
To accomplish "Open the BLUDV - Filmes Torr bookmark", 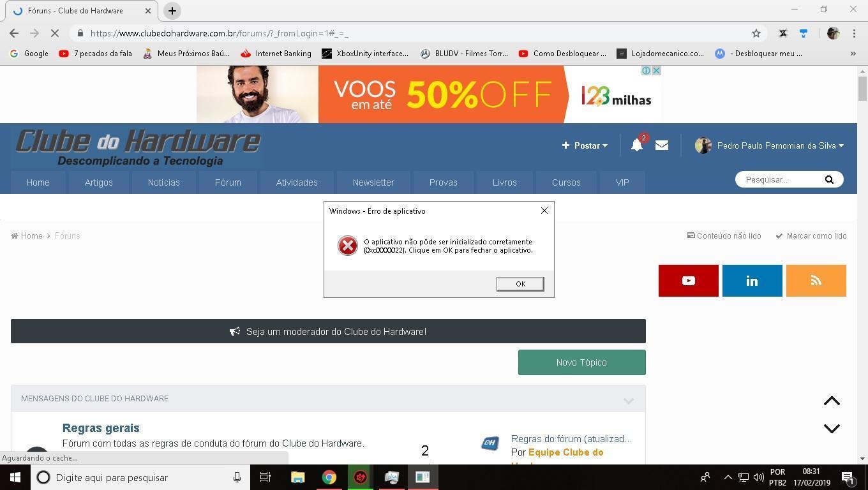I will coord(464,54).
